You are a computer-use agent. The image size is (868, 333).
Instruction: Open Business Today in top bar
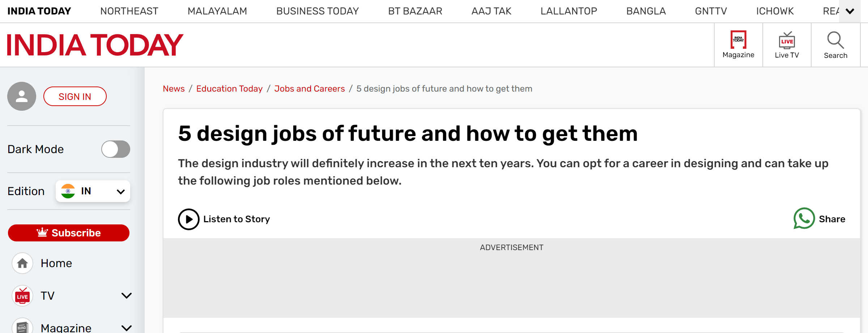(317, 11)
